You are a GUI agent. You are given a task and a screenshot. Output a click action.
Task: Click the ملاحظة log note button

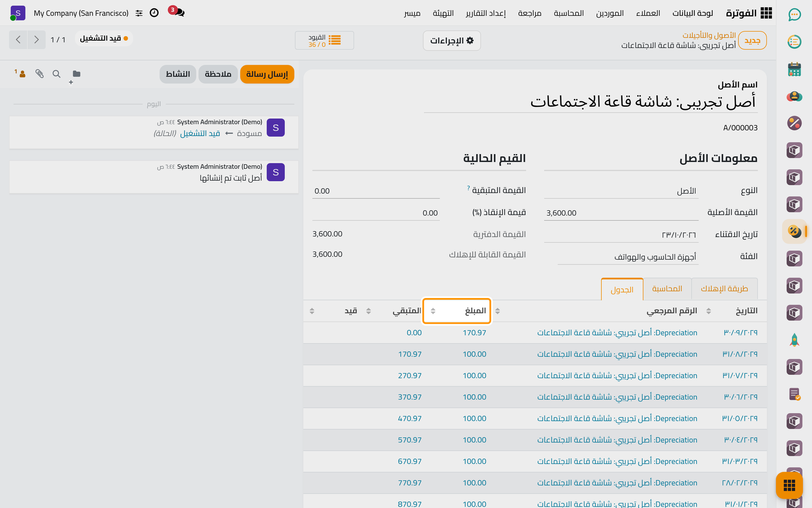[218, 74]
